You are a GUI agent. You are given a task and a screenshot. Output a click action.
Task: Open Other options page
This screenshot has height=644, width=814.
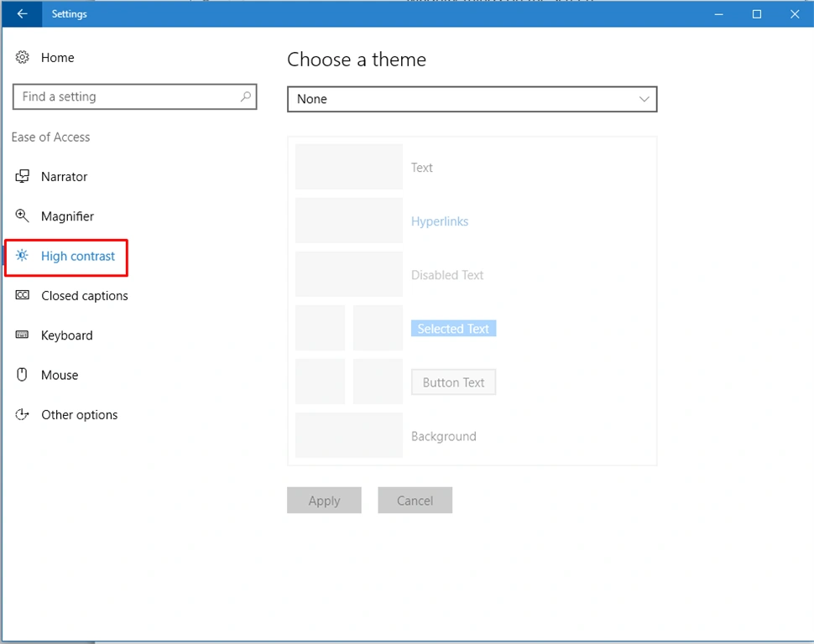click(x=80, y=415)
